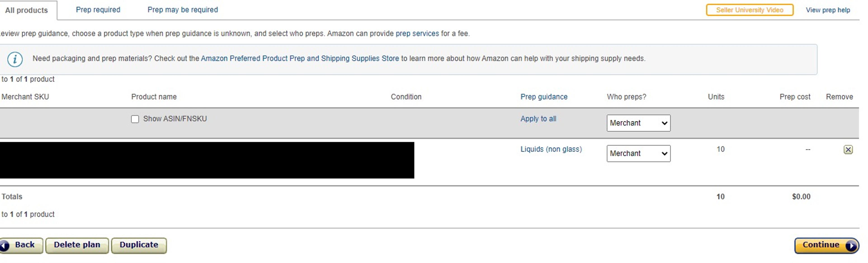This screenshot has height=263, width=868.
Task: Click the Continue button label
Action: click(821, 245)
